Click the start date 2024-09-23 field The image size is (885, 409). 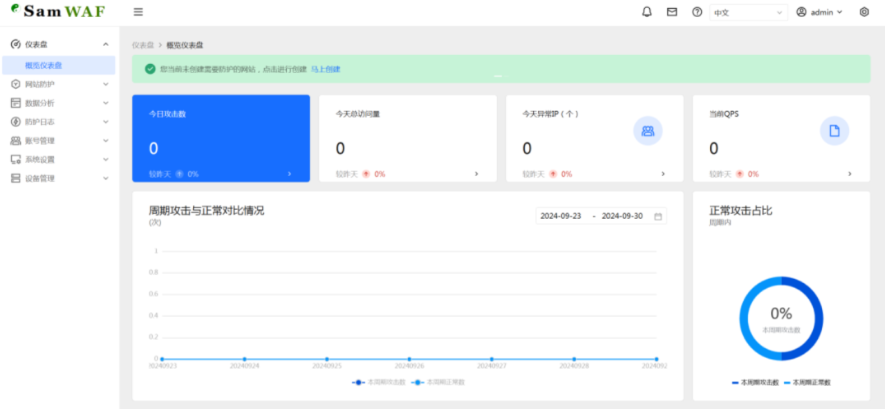(561, 216)
